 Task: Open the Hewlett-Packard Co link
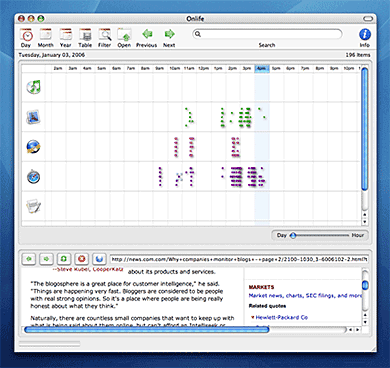click(282, 317)
